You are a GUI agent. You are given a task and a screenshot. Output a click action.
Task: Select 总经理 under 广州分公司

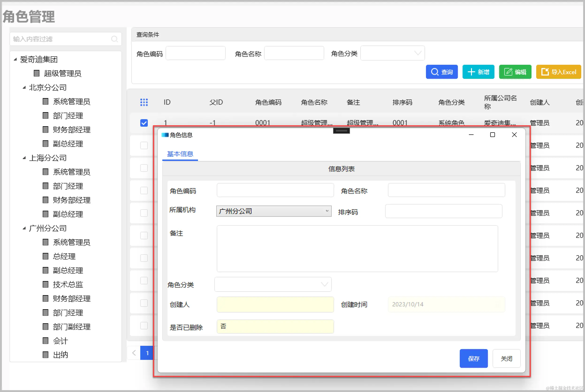coord(64,256)
